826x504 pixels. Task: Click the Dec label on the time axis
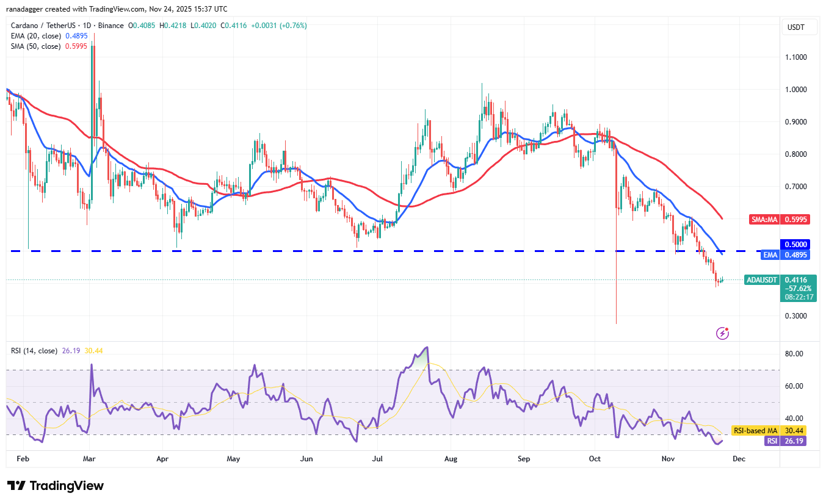click(x=739, y=458)
